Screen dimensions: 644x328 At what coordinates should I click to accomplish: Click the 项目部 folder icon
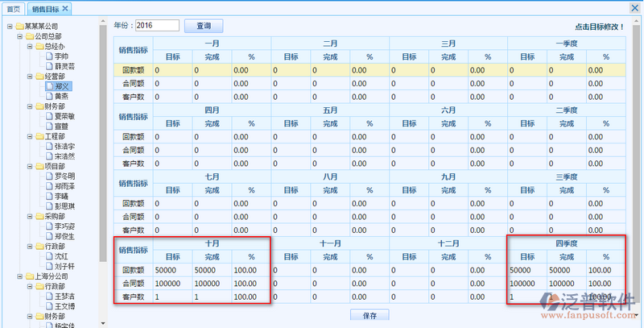point(39,166)
